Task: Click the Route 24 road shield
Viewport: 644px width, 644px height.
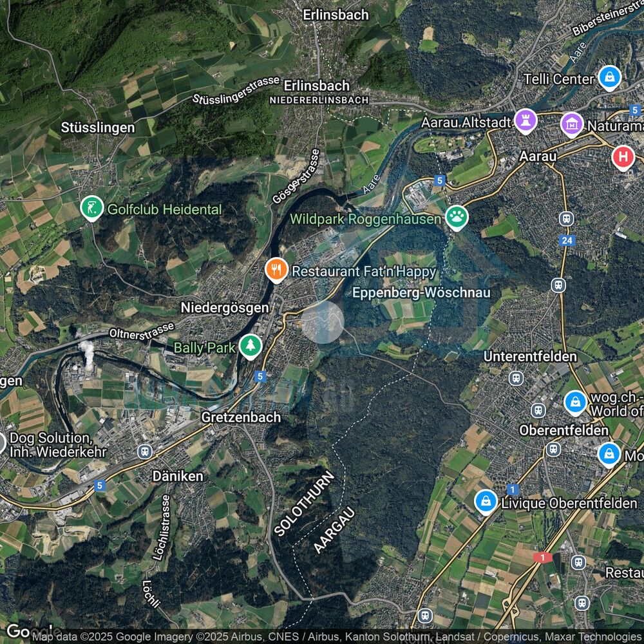Action: pyautogui.click(x=567, y=241)
